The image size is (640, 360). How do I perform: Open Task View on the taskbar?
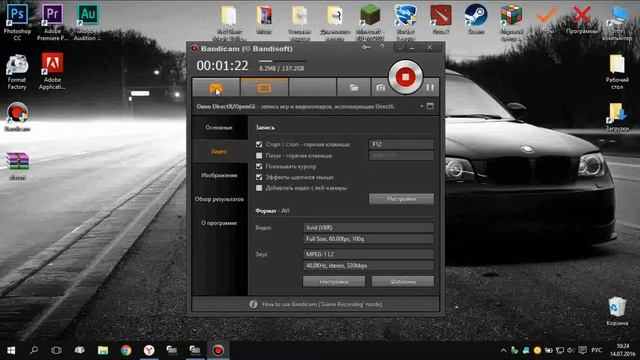point(56,350)
